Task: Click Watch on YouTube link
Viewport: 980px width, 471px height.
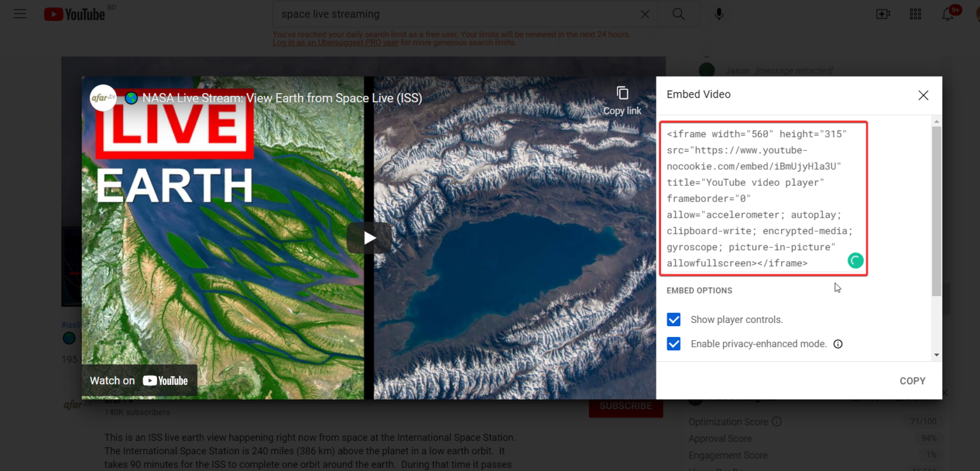Action: [x=139, y=380]
